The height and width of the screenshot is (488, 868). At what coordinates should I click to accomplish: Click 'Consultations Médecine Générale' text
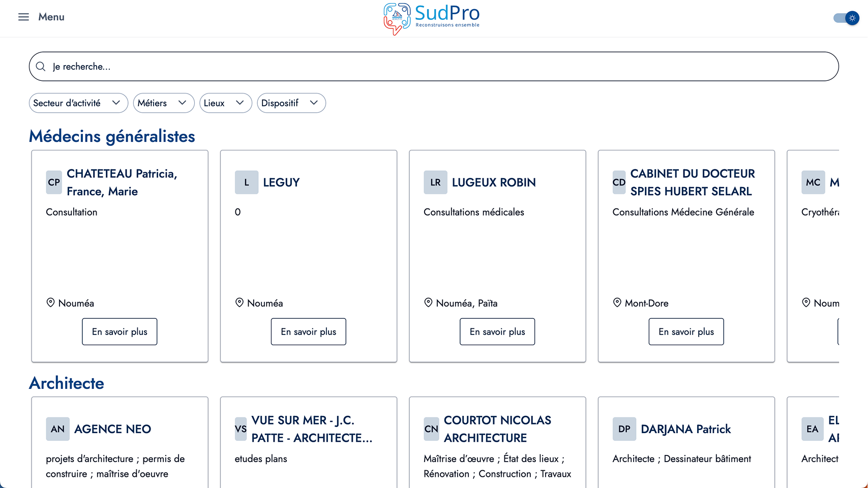coord(683,212)
